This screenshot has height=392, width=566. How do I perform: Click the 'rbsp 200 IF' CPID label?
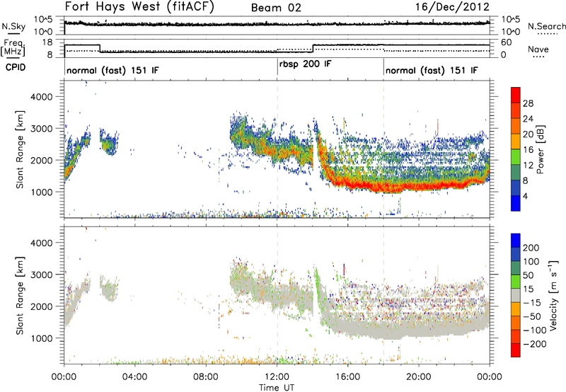(306, 64)
